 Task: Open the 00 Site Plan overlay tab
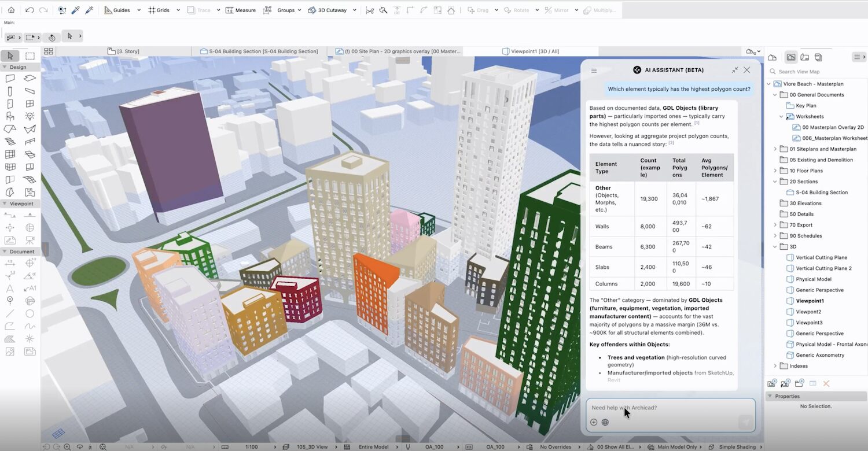[x=398, y=51]
